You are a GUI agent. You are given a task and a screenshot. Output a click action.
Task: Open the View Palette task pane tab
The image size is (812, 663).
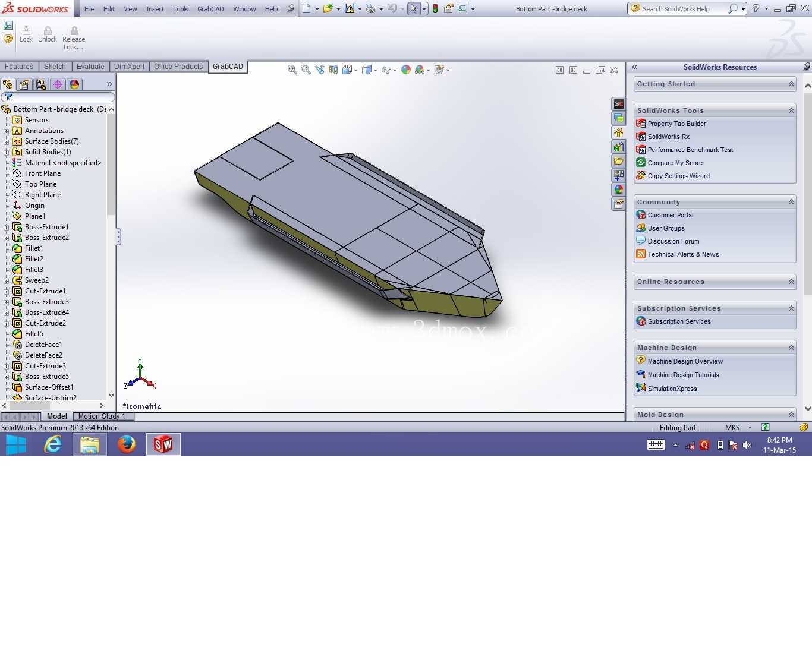pos(618,175)
